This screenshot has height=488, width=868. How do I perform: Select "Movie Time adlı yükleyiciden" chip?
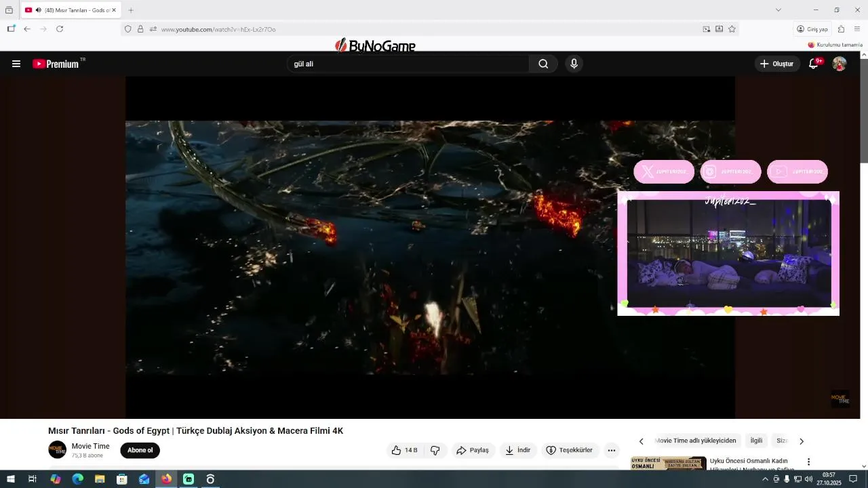695,441
